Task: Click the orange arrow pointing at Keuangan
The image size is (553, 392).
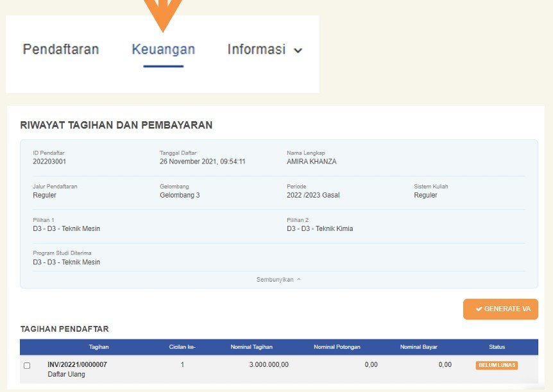Action: pos(162,13)
